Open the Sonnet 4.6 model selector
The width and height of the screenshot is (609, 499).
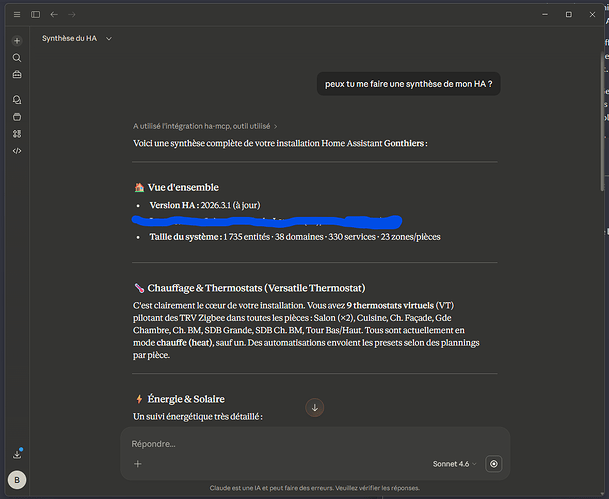point(454,464)
